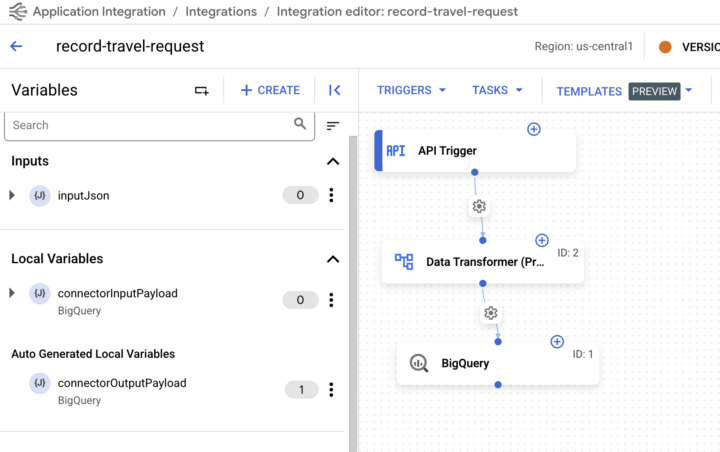The height and width of the screenshot is (452, 720).
Task: Click usage count 1 of connectorOutputPayload
Action: pyautogui.click(x=301, y=390)
